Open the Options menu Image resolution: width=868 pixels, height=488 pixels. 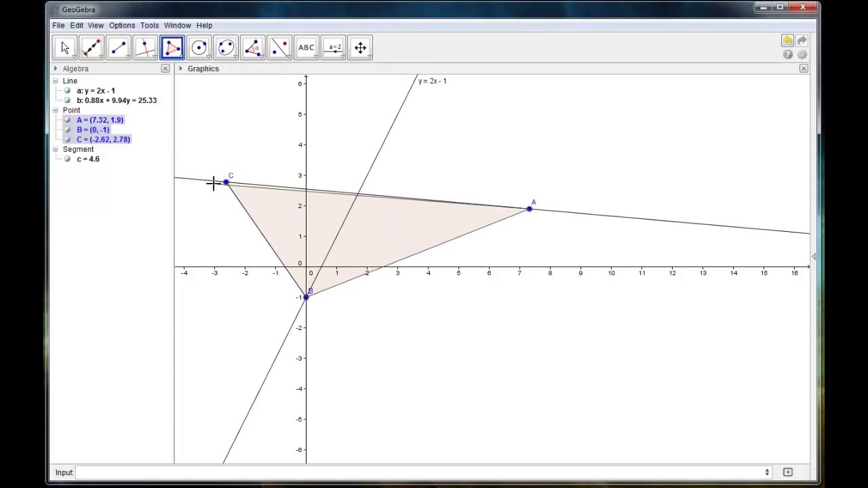tap(122, 25)
